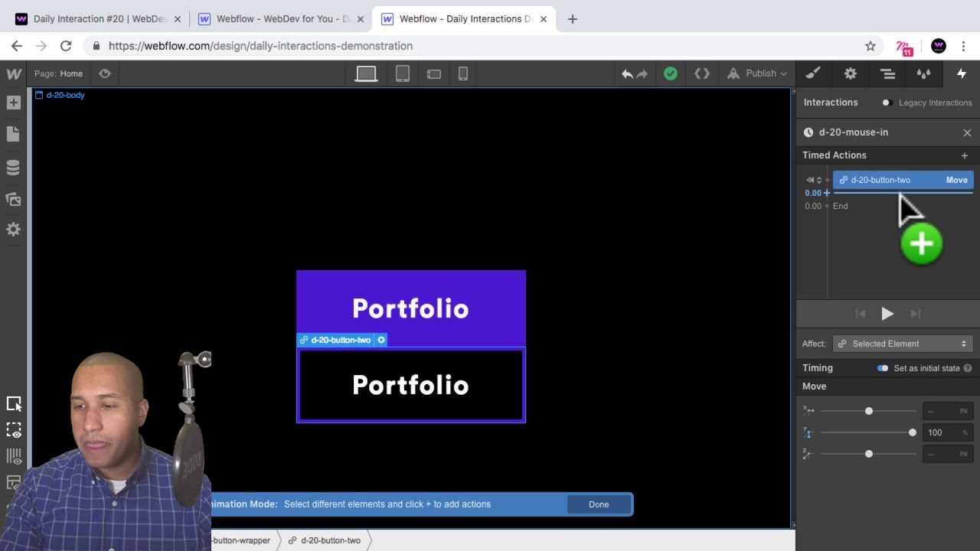980x551 pixels.
Task: Open the Interactions lightning tab
Action: pos(962,73)
